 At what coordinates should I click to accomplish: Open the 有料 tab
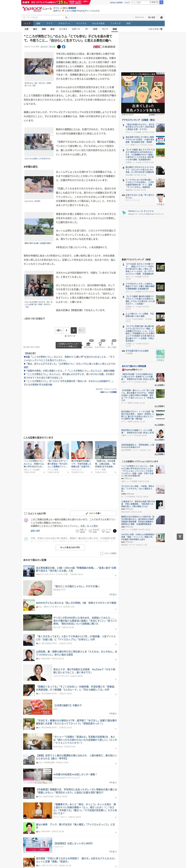[128, 24]
